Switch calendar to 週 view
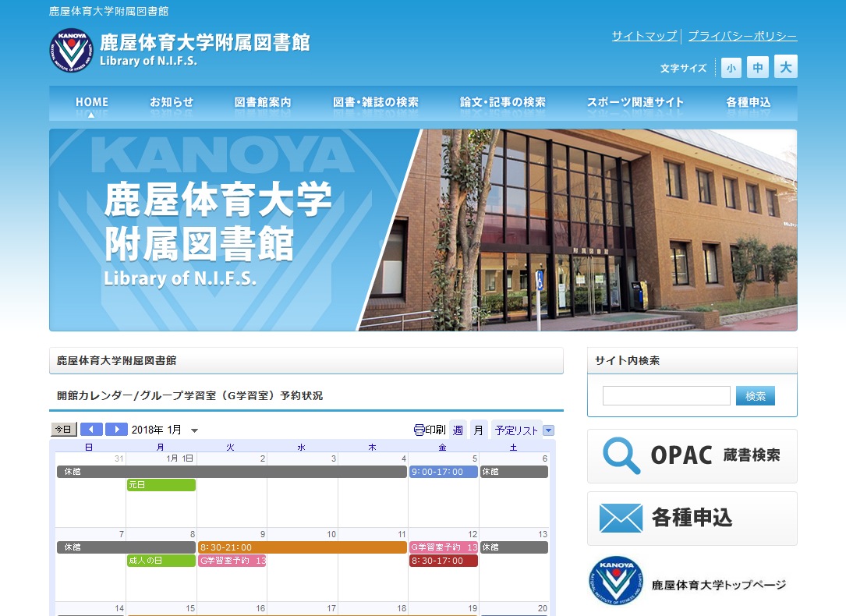Viewport: 846px width, 616px height. point(458,430)
